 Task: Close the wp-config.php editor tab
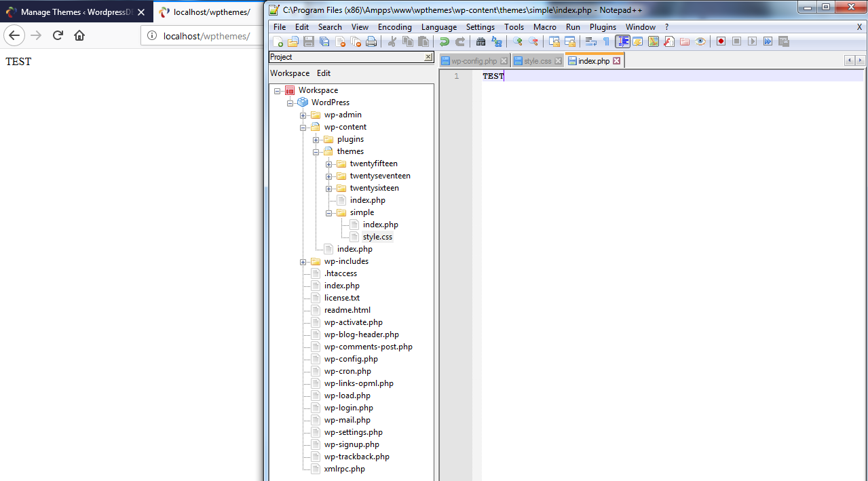[x=504, y=61]
